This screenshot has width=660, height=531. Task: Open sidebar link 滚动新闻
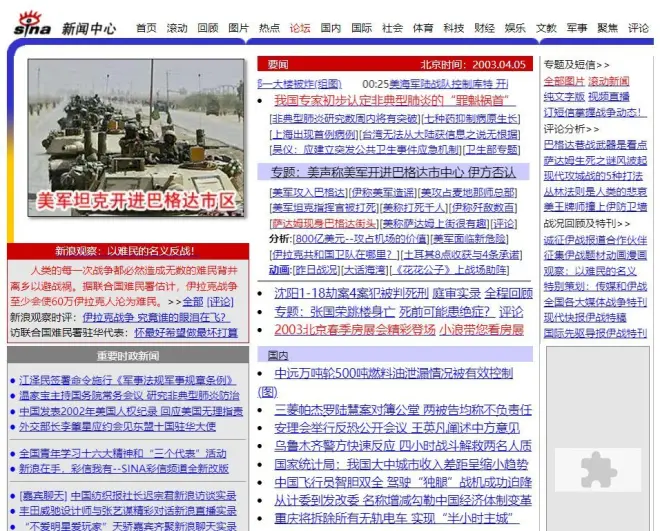click(x=609, y=81)
